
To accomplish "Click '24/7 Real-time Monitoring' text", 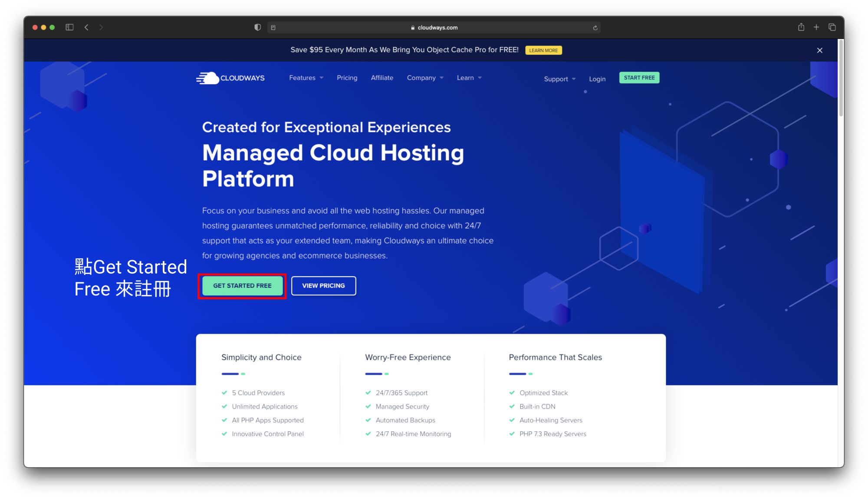I will tap(413, 434).
